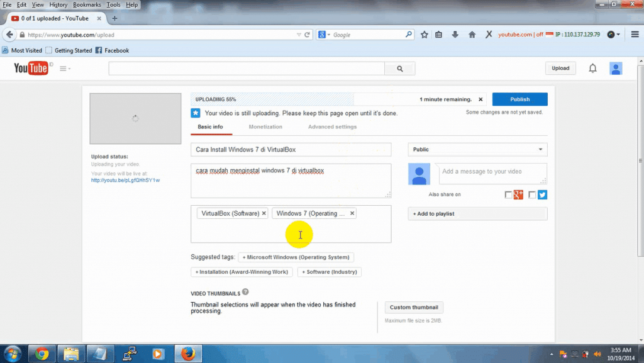Click the YouTube logo

[31, 68]
